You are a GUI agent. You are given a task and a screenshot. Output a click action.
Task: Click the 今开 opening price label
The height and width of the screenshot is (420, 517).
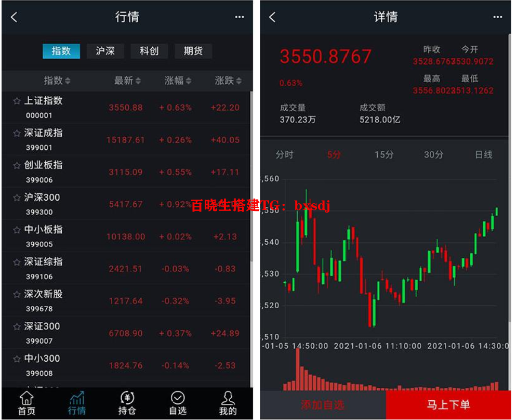470,49
